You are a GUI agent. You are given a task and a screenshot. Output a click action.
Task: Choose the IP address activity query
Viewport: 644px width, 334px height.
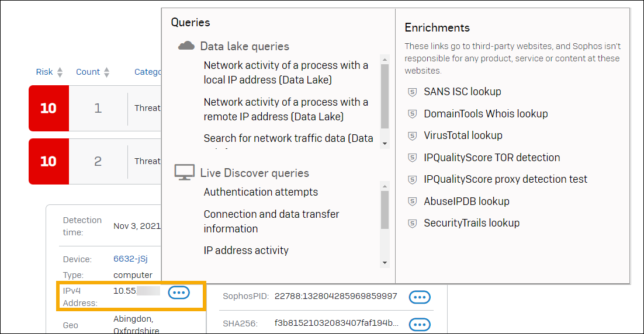246,251
